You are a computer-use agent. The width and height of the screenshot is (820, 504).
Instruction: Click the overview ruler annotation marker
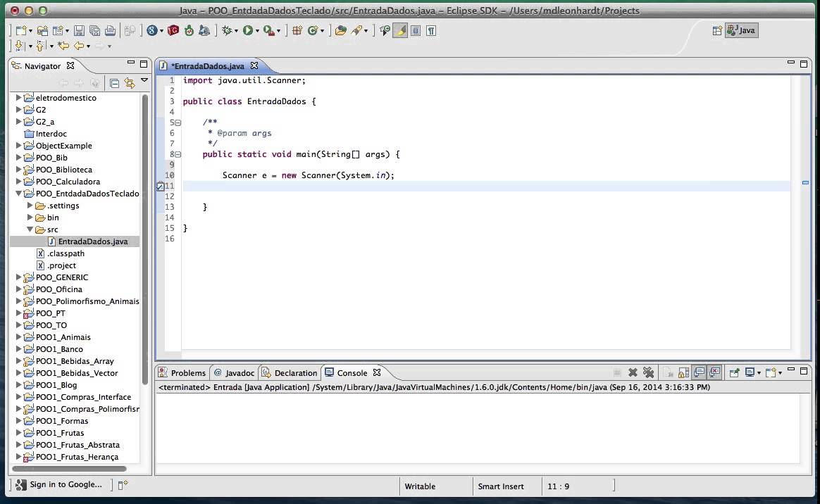click(805, 183)
